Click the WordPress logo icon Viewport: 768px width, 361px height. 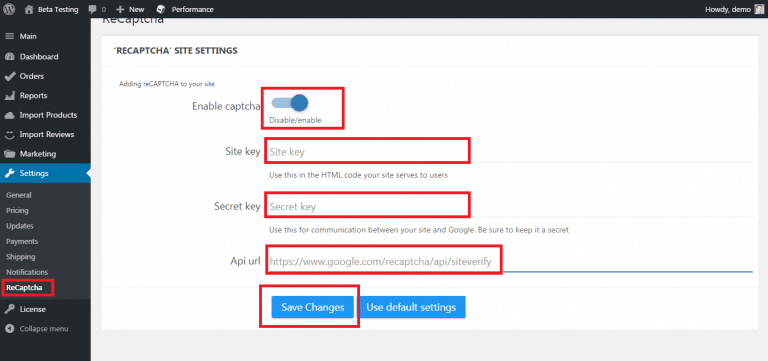(x=10, y=9)
